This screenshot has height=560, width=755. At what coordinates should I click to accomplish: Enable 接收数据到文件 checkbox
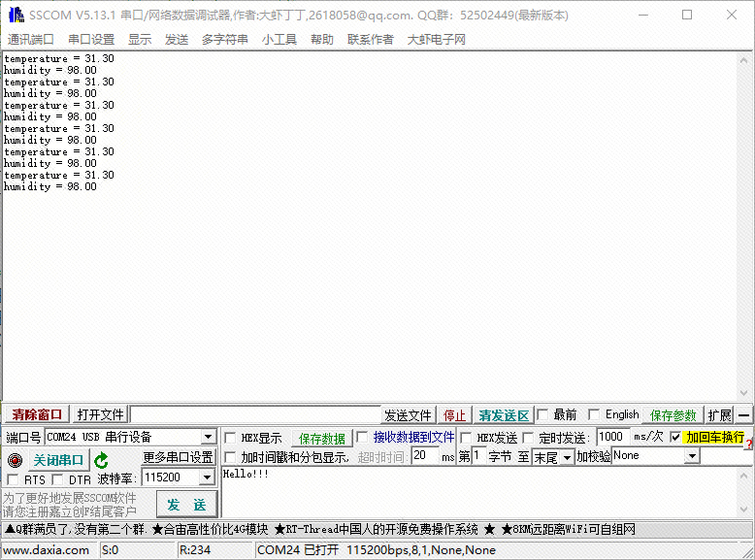coord(362,437)
